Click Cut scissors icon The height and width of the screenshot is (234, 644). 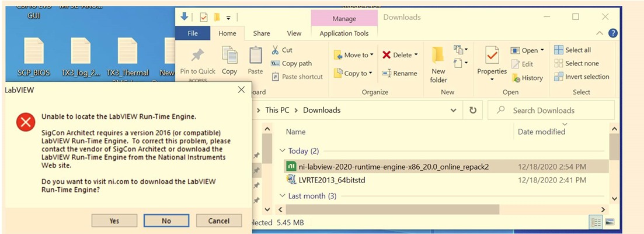(x=275, y=50)
